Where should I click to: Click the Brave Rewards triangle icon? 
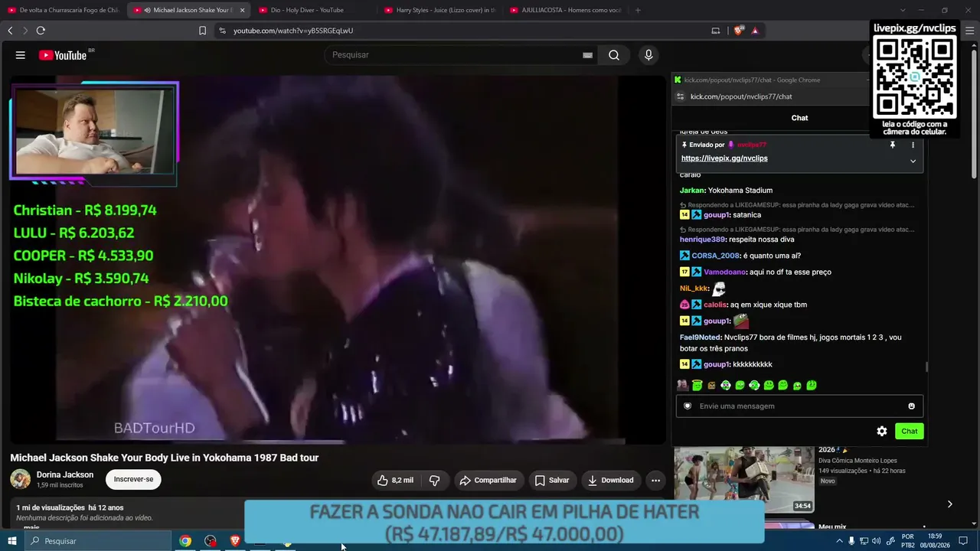tap(755, 31)
